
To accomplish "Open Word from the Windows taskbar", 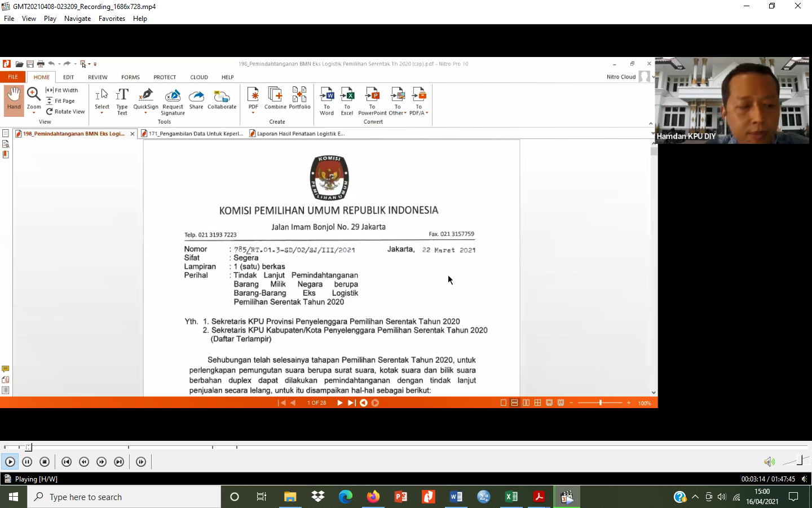I will click(456, 497).
